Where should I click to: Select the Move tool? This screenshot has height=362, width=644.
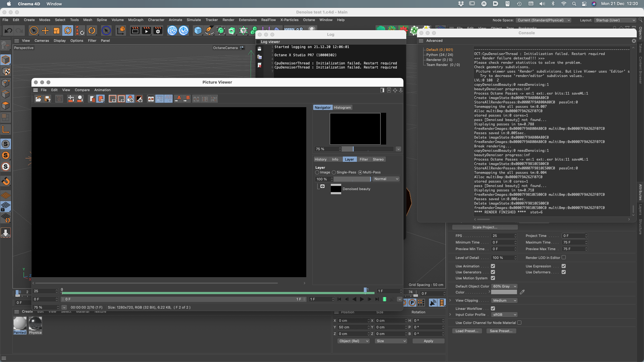[x=45, y=30]
